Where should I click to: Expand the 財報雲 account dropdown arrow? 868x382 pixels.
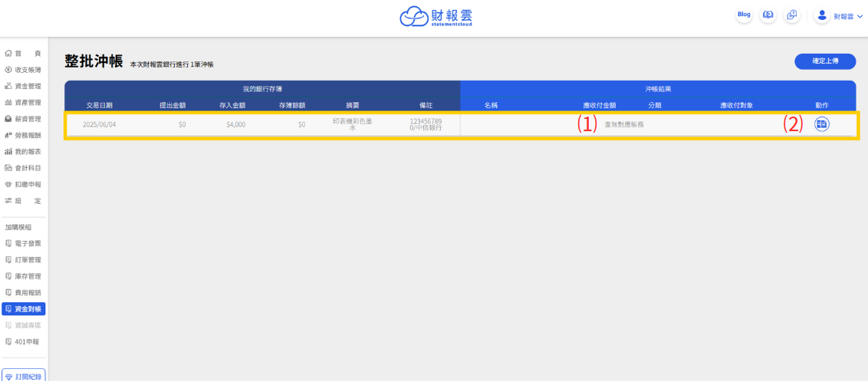tap(859, 16)
